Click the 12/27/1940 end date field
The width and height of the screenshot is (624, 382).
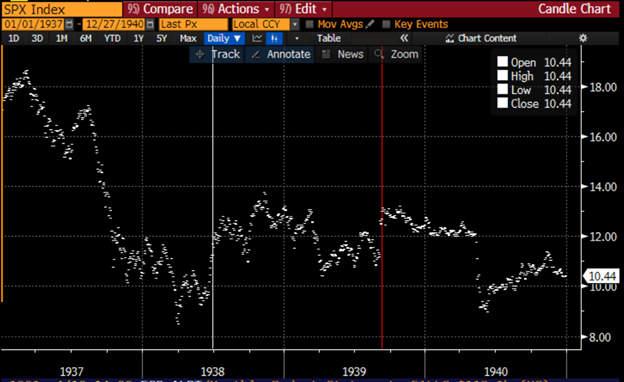coord(115,24)
